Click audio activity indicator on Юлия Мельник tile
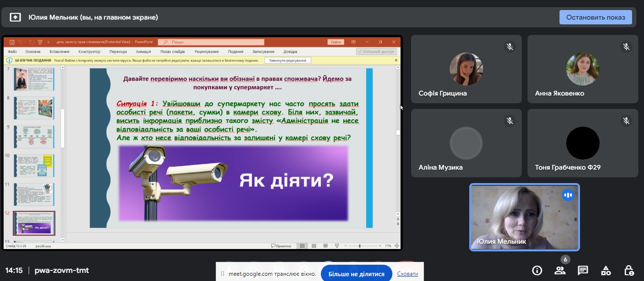 [x=568, y=195]
